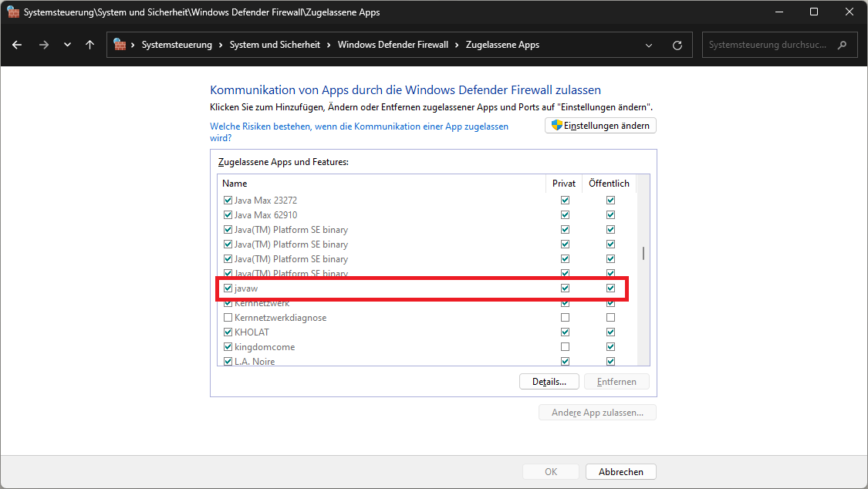Select the kingdomcome row name
This screenshot has height=489, width=868.
coord(265,347)
